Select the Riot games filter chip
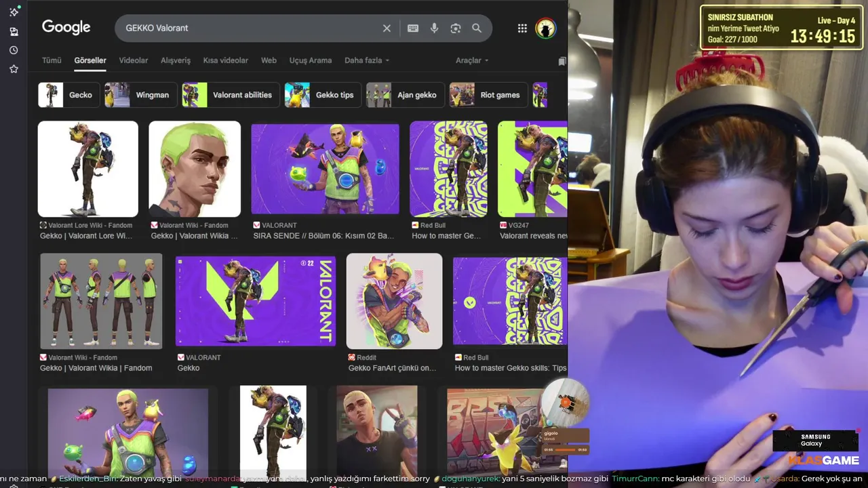This screenshot has height=488, width=868. 489,95
